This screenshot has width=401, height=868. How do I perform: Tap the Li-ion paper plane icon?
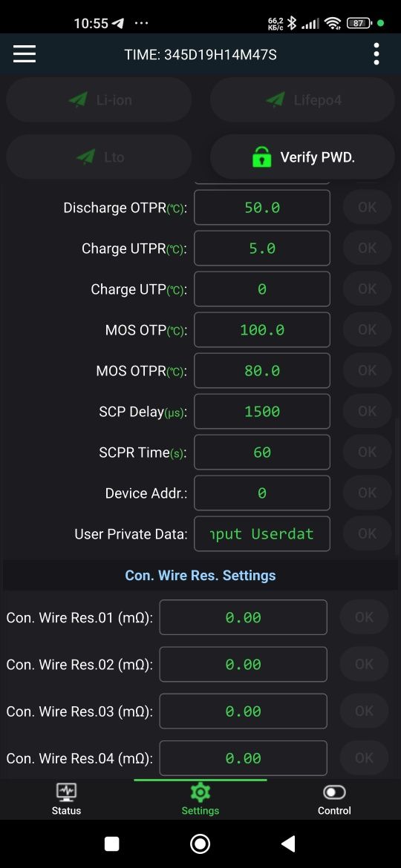click(x=78, y=100)
